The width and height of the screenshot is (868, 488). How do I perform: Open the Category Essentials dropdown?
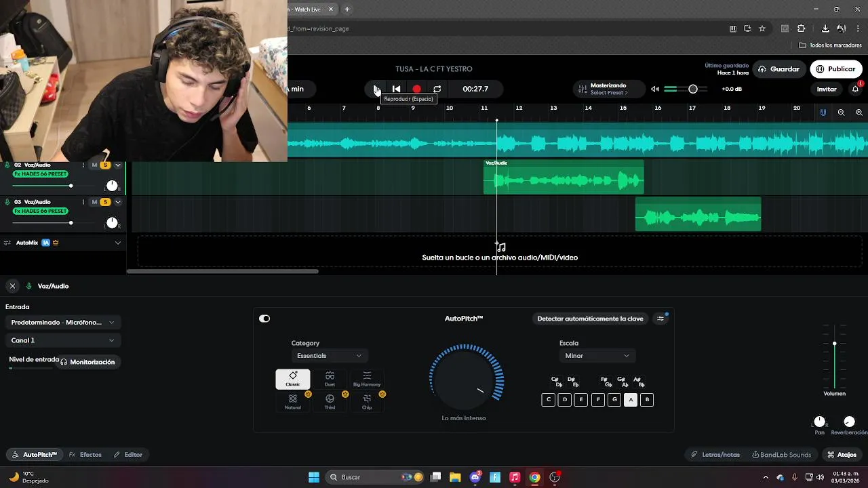(x=329, y=356)
